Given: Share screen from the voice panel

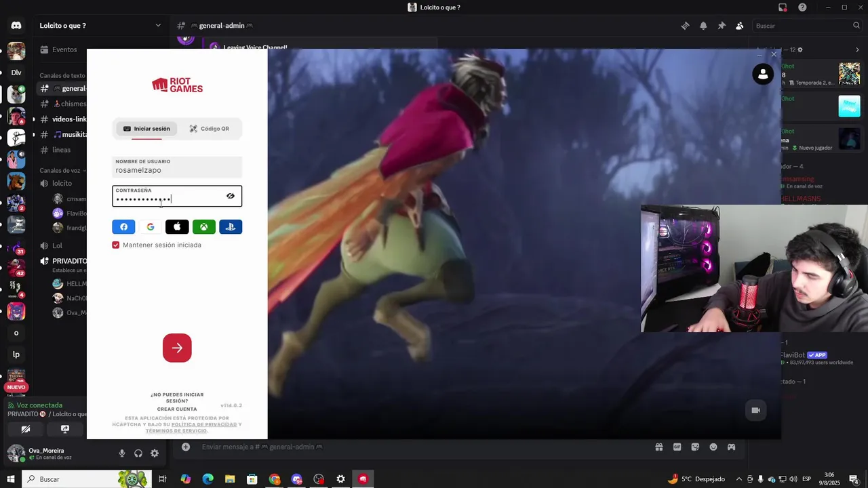Looking at the screenshot, I should (65, 429).
